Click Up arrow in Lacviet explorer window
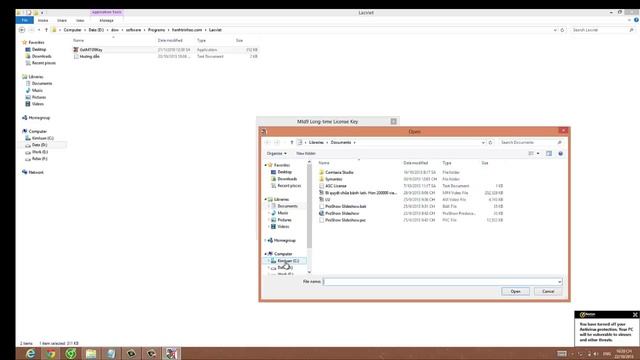The width and height of the screenshot is (640, 360). [x=46, y=30]
